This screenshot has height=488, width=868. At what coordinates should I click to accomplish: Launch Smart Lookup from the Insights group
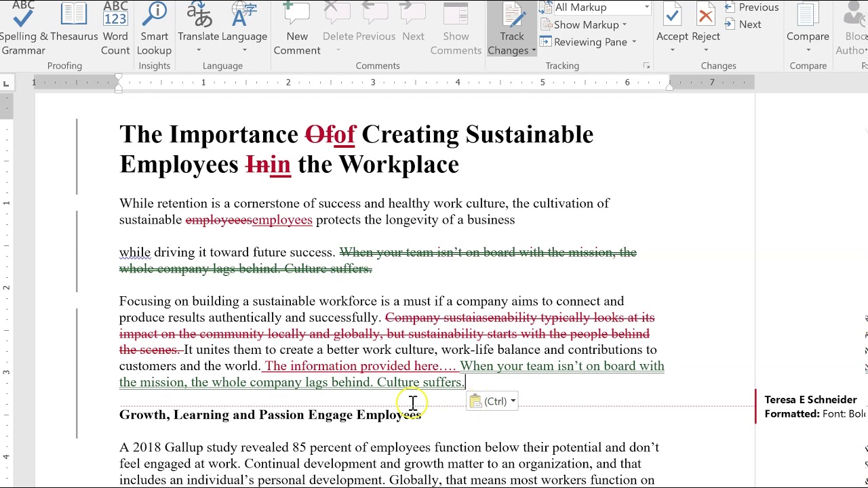click(154, 29)
